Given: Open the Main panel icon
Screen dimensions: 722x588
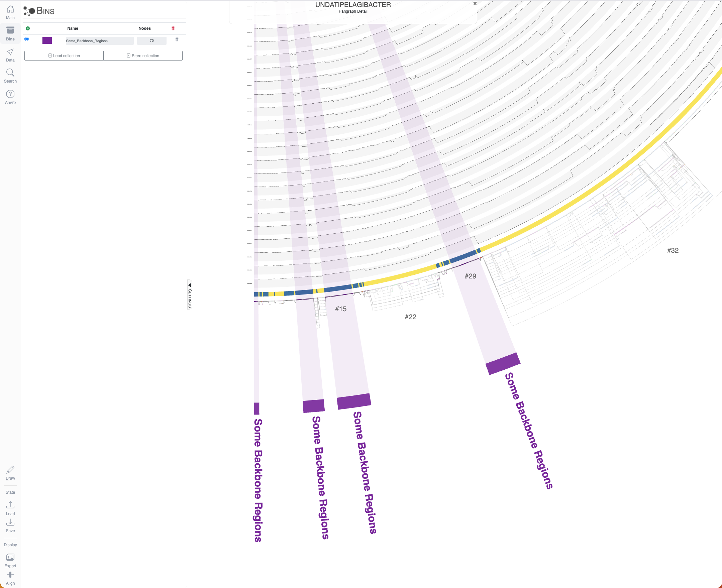Looking at the screenshot, I should click(x=10, y=9).
